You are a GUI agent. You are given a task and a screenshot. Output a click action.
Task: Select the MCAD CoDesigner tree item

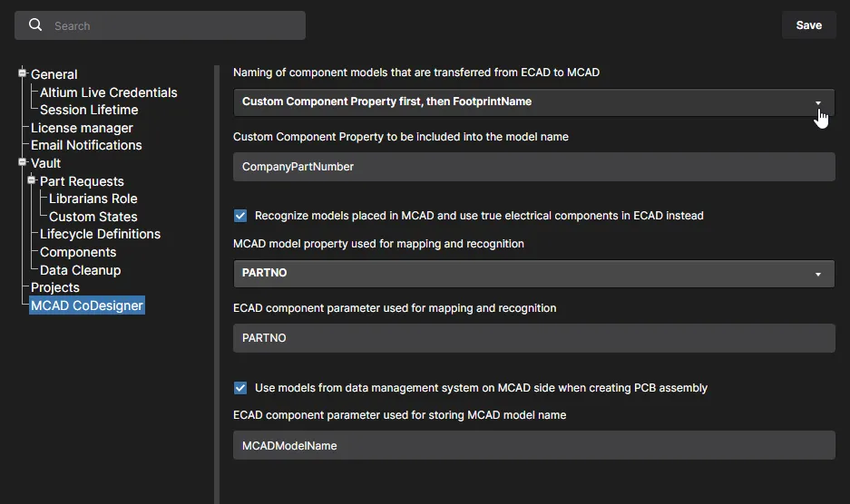coord(87,305)
